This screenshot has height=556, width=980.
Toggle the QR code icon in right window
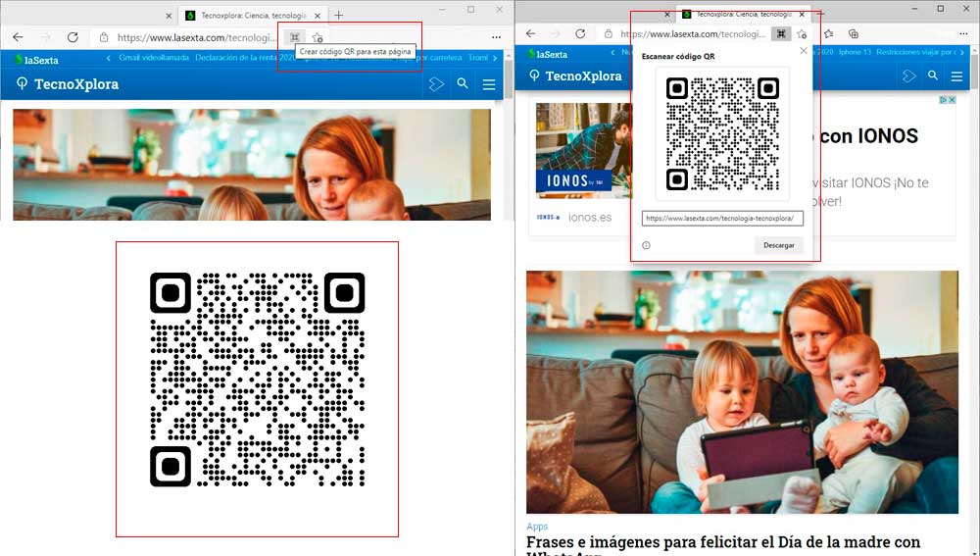(781, 33)
